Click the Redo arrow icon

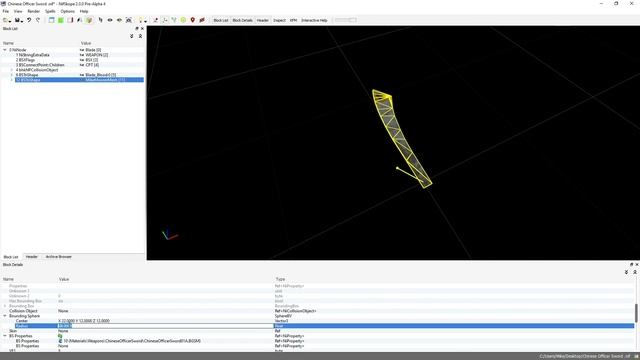click(38, 20)
